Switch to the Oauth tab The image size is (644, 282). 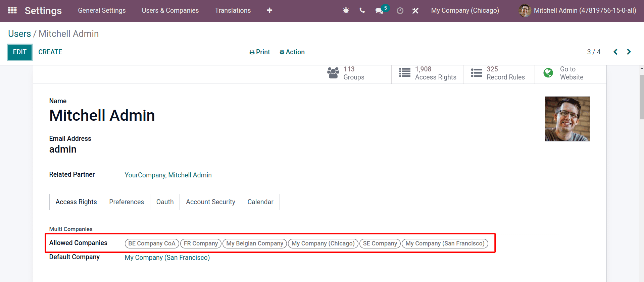click(x=165, y=202)
